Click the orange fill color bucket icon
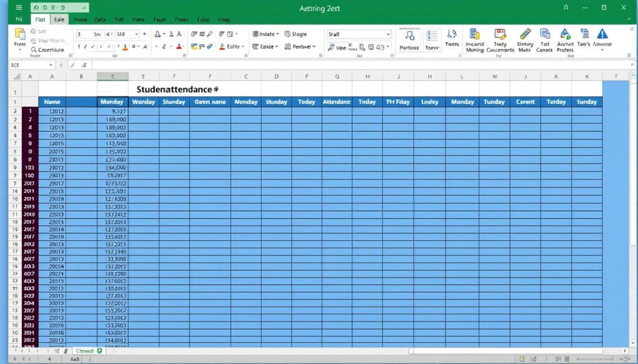Image resolution: width=638 pixels, height=364 pixels. pos(125,47)
